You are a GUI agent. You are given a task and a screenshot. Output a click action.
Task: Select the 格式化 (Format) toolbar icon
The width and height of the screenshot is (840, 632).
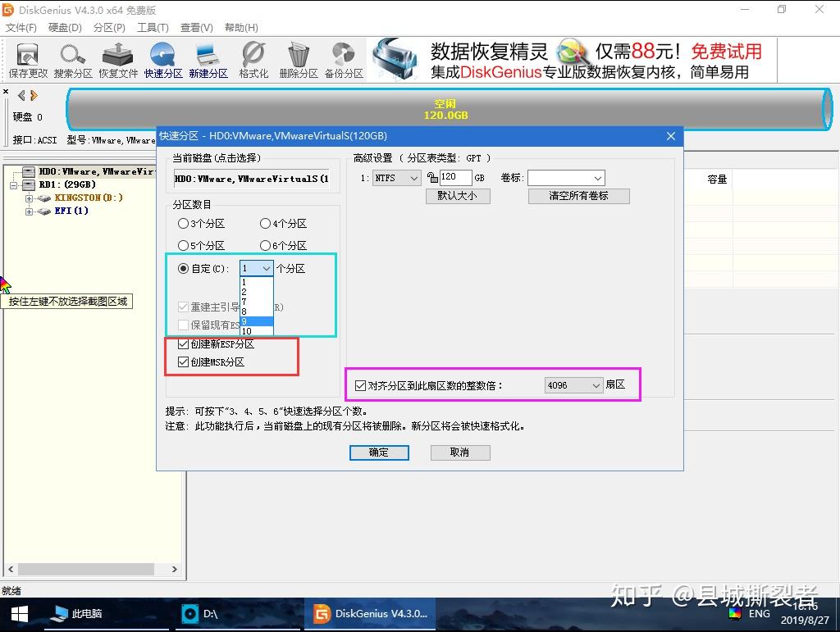253,59
